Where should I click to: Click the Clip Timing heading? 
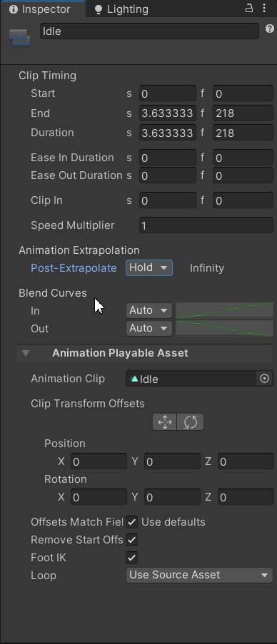click(47, 76)
